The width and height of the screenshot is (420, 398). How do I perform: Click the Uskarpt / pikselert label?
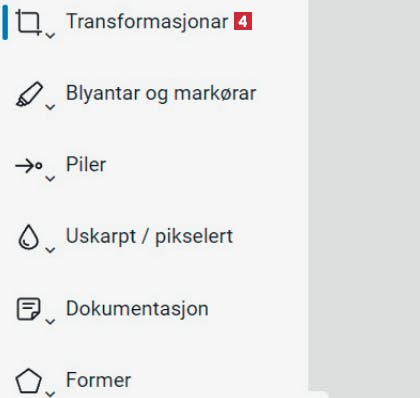coord(149,237)
